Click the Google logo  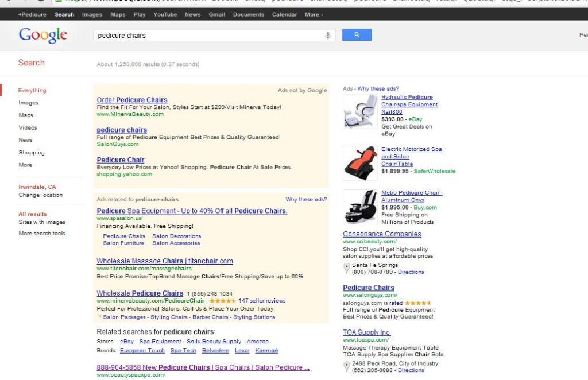43,35
